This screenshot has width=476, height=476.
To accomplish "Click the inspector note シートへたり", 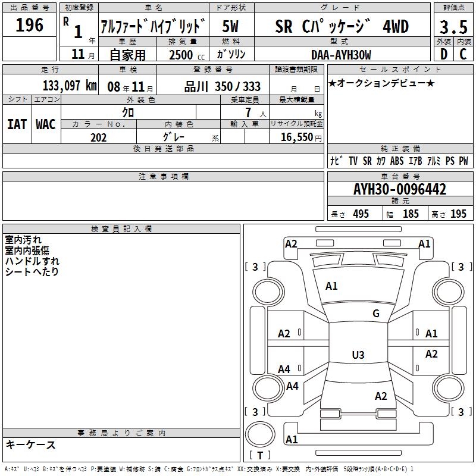I will click(32, 272).
